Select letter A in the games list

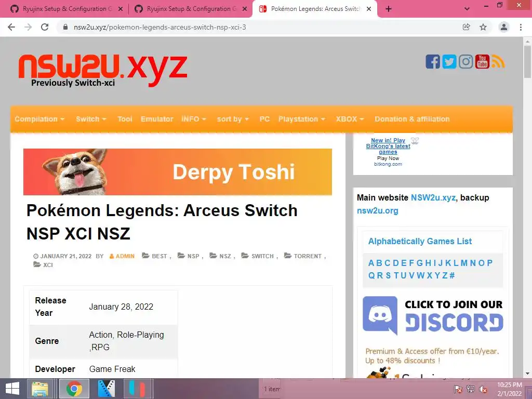click(371, 263)
